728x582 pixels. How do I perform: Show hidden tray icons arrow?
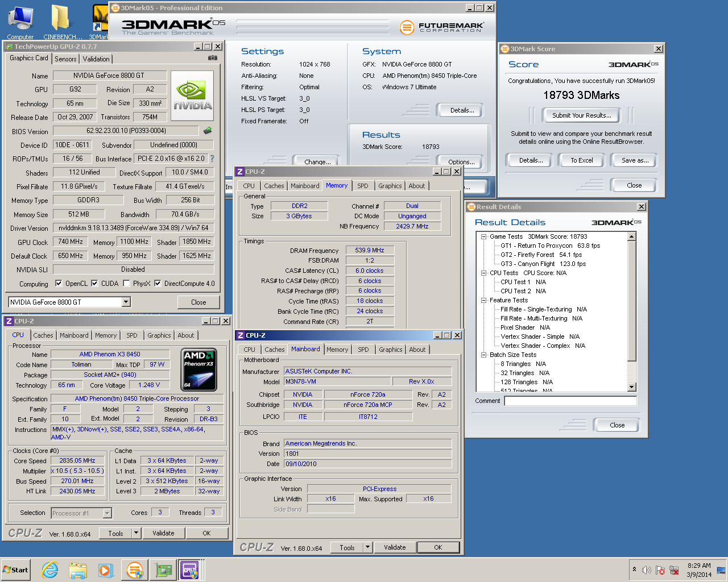634,569
